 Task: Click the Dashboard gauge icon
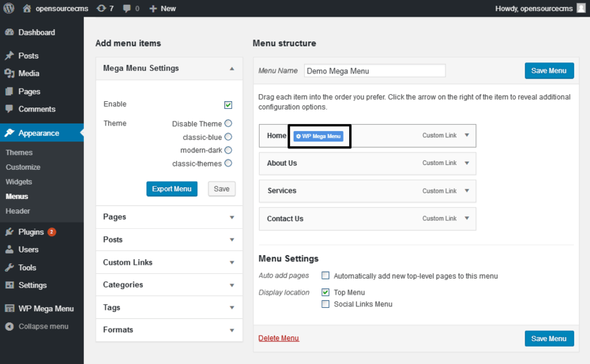coord(10,33)
